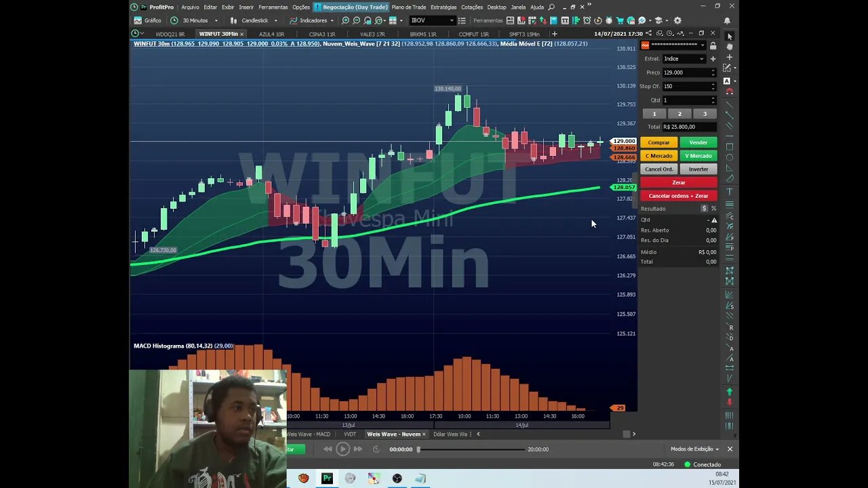
Task: Expand the 30 Minutos timeframe dropdown
Action: point(216,20)
